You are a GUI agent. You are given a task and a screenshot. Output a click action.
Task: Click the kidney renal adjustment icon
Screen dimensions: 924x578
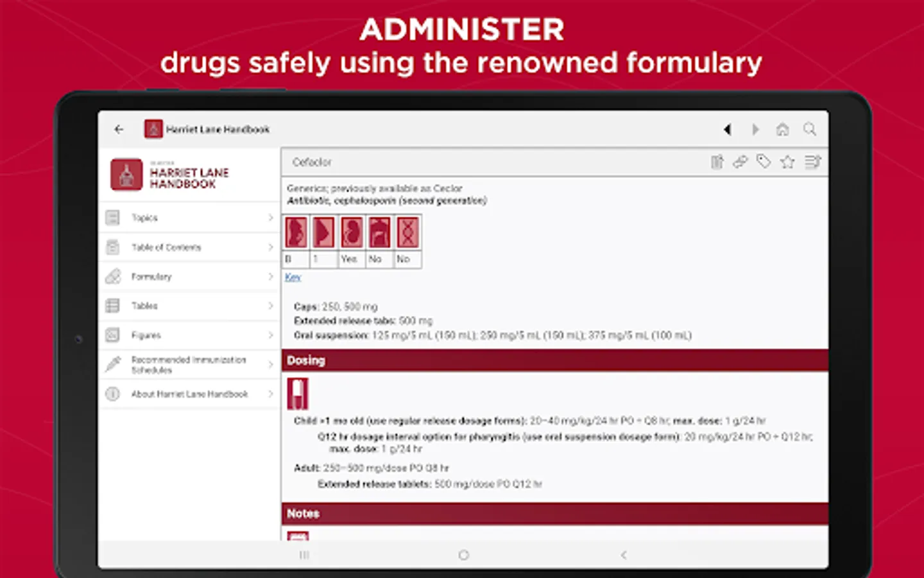[352, 232]
